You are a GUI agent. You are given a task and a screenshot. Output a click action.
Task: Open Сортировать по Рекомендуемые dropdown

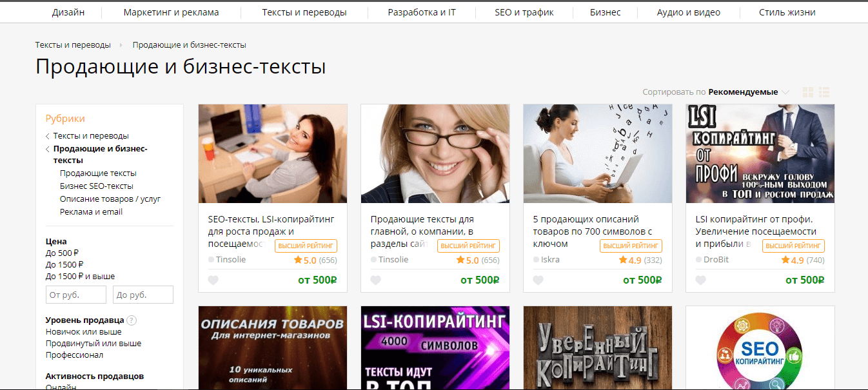click(716, 92)
